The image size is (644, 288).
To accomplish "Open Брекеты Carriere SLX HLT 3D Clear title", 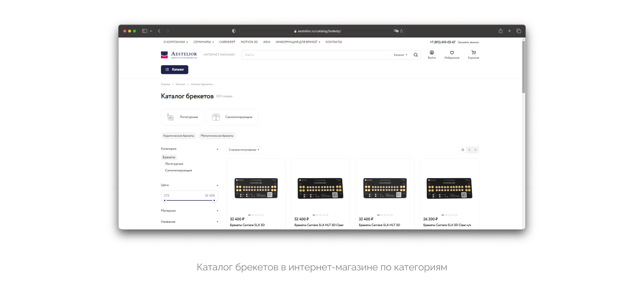I will (x=319, y=225).
